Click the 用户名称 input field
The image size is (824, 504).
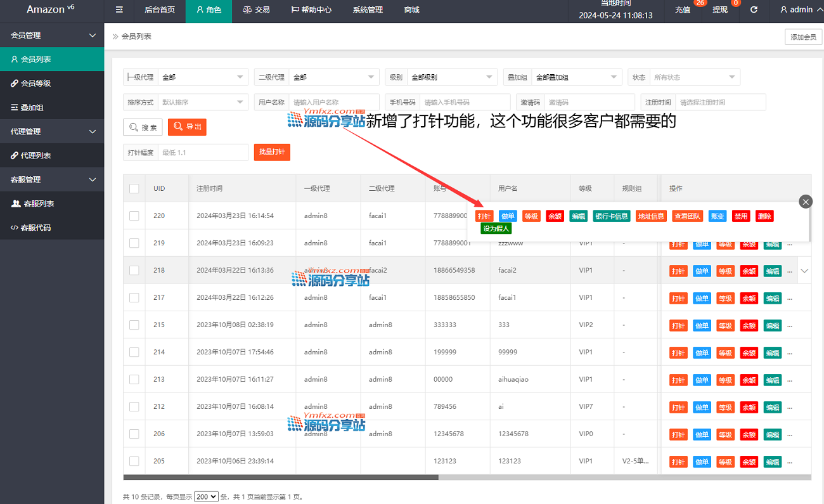coord(332,102)
